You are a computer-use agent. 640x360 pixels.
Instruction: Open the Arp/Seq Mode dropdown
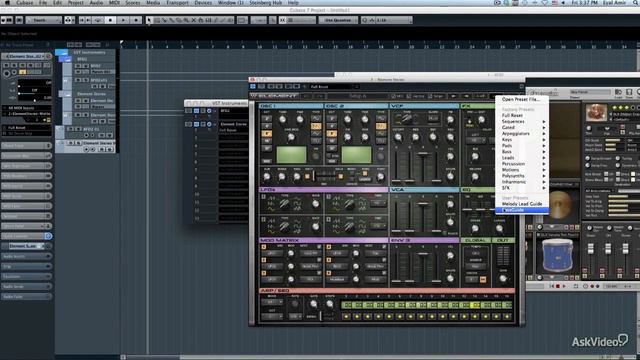[x=272, y=302]
